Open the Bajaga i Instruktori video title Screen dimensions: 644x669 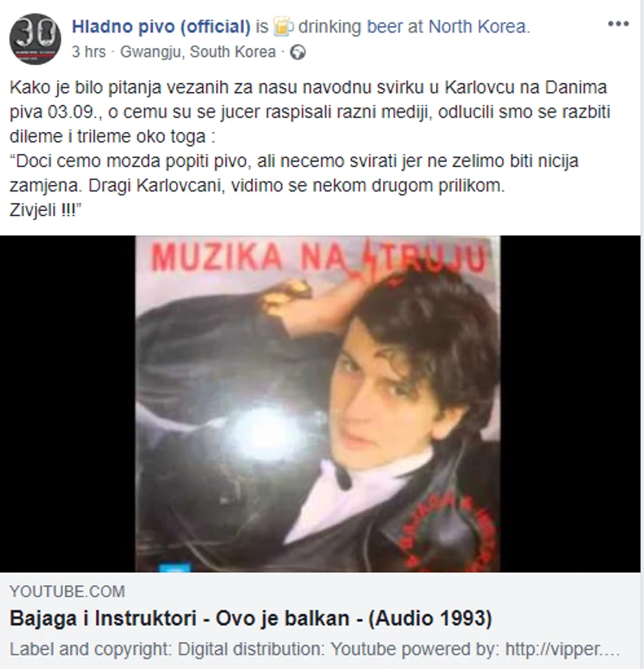pos(251,618)
